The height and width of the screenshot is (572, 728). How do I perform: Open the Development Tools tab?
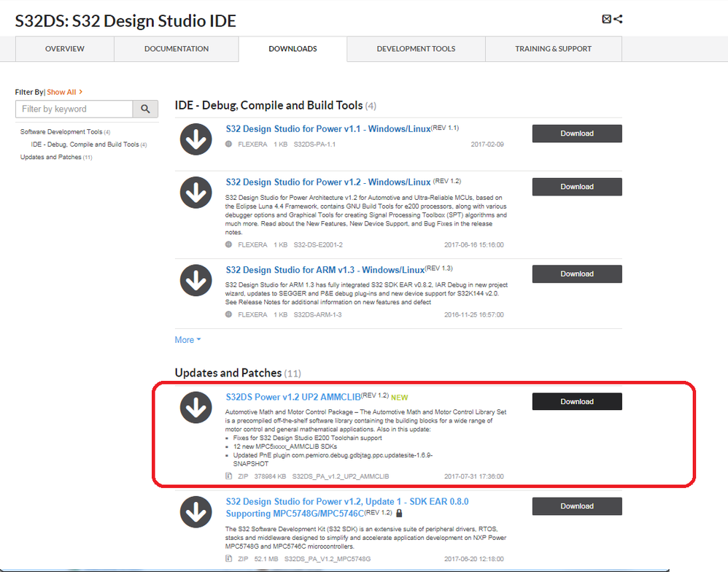(x=416, y=49)
